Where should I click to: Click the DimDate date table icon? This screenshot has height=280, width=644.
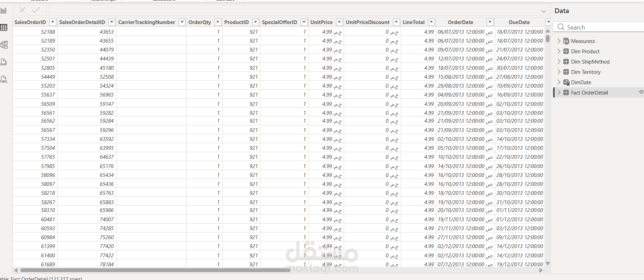[566, 82]
